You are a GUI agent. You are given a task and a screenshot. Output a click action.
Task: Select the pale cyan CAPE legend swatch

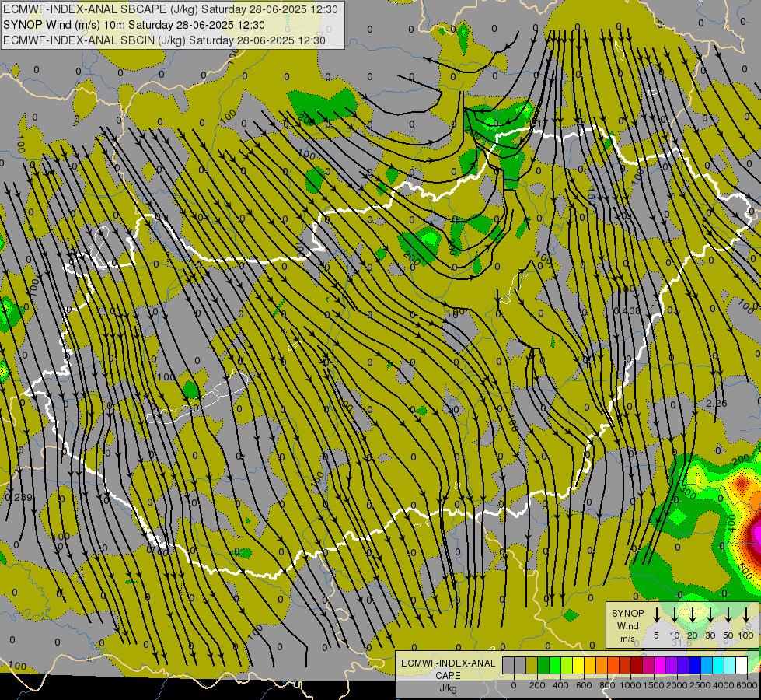[730, 665]
